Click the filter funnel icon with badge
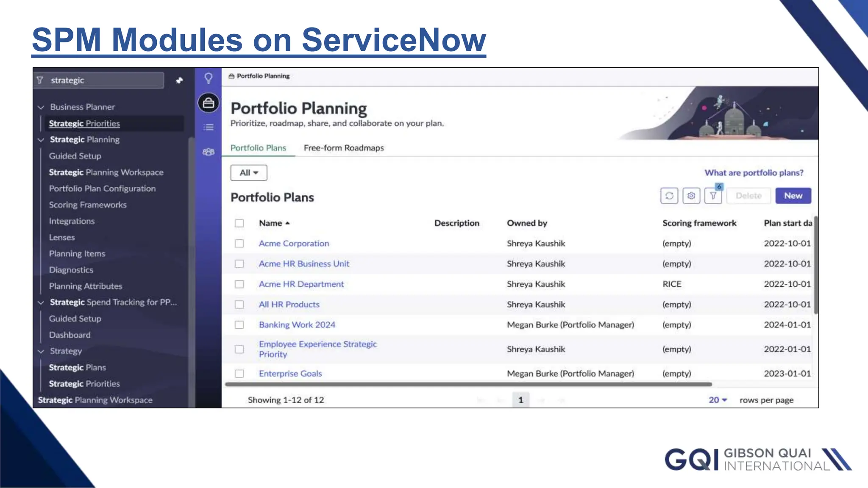 point(713,196)
